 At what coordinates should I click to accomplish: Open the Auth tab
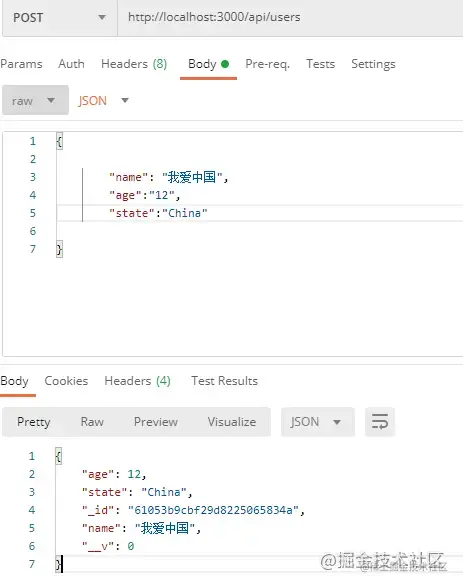71,64
